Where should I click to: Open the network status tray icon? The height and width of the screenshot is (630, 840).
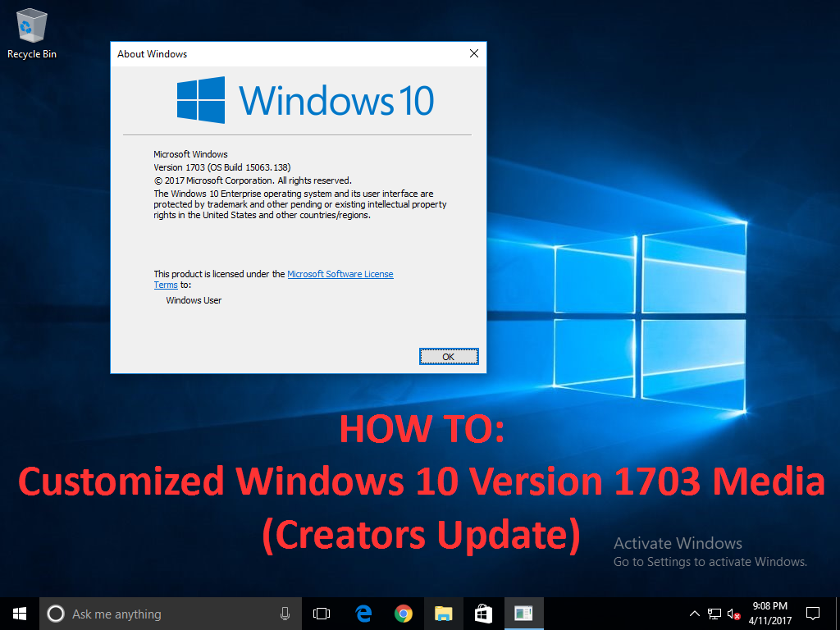point(714,614)
